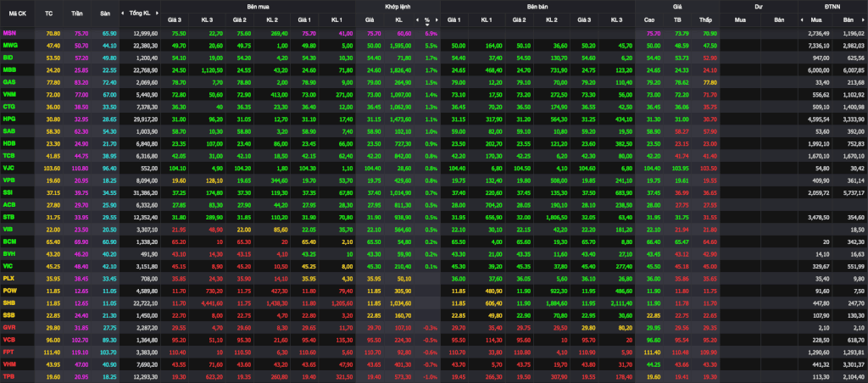
Task: Select the POW ticker symbol
Action: (9, 291)
